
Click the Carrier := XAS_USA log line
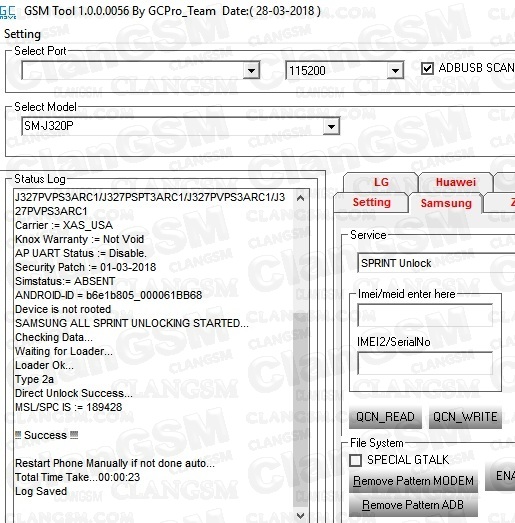[x=64, y=225]
